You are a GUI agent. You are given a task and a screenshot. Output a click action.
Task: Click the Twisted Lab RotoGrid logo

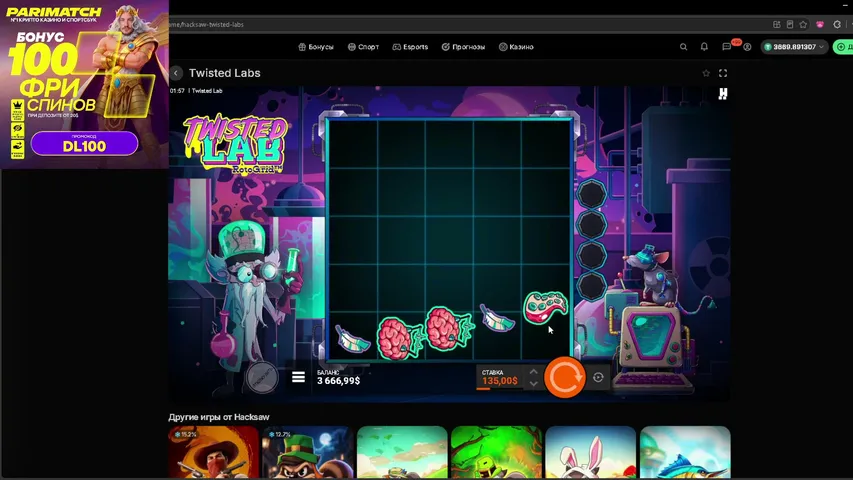coord(236,144)
